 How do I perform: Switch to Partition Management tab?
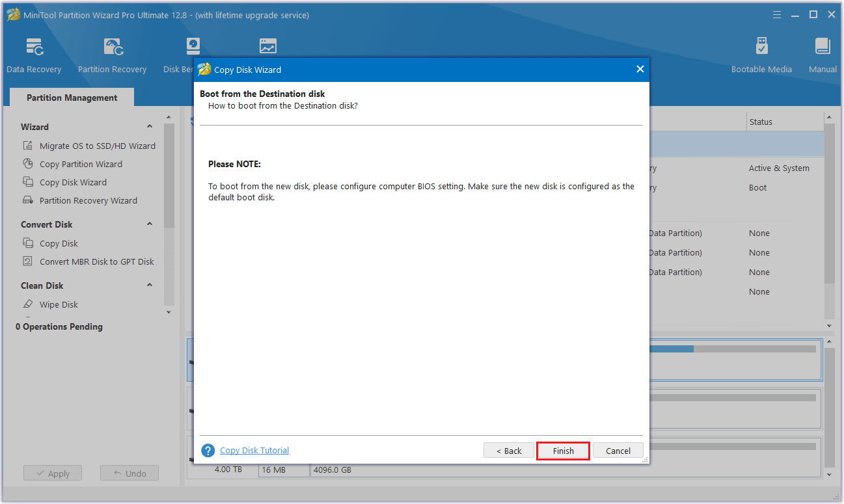(72, 98)
